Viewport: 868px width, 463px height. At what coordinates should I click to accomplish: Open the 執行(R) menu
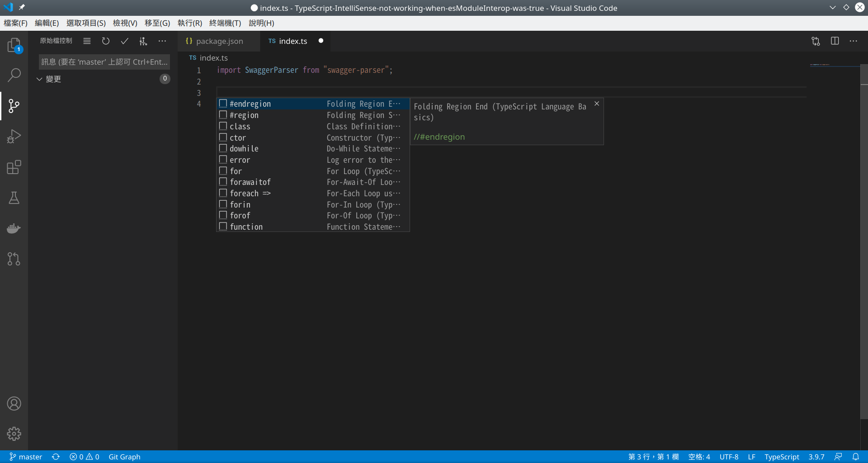coord(190,23)
